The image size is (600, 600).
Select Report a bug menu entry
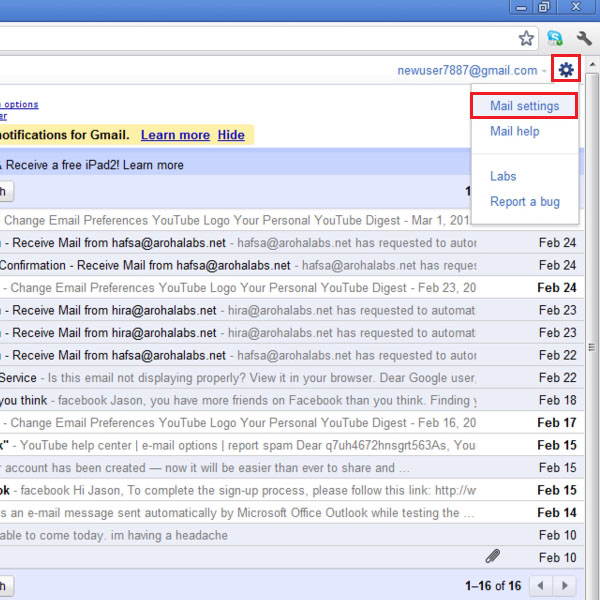coord(525,201)
